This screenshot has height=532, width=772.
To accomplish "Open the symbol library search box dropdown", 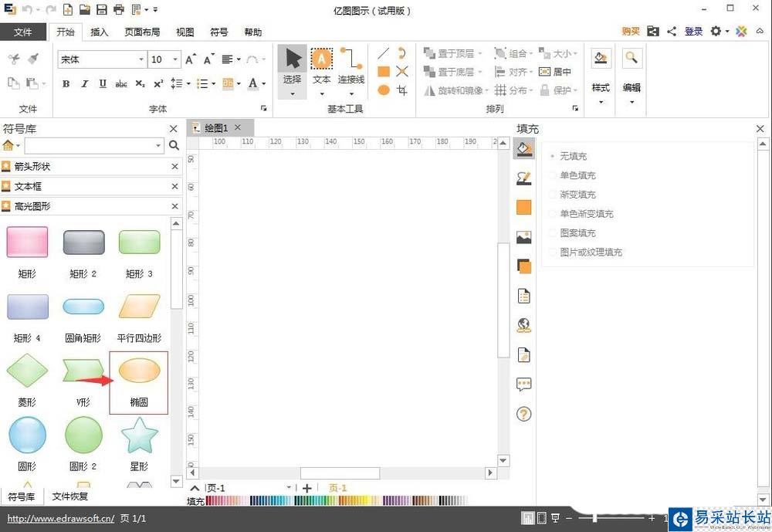I will coord(158,145).
